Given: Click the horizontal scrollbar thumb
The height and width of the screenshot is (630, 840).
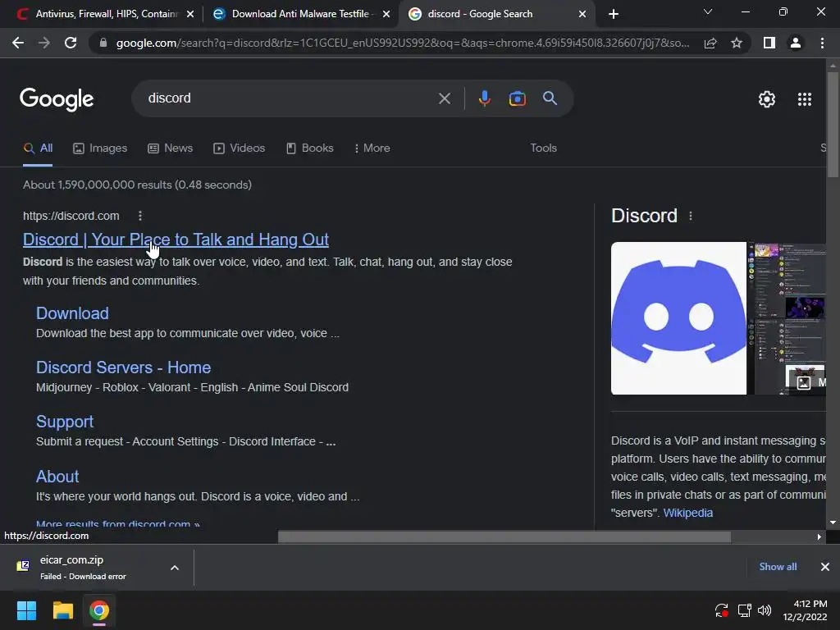Looking at the screenshot, I should (504, 536).
